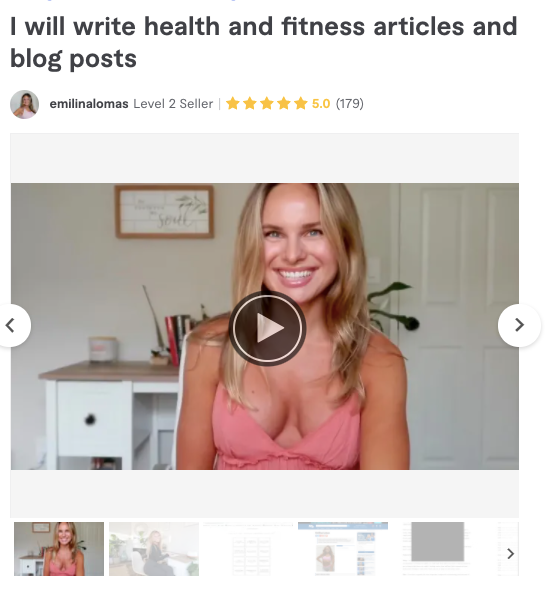The image size is (560, 603).
Task: Click the fifth yellow rating star
Action: pyautogui.click(x=300, y=103)
